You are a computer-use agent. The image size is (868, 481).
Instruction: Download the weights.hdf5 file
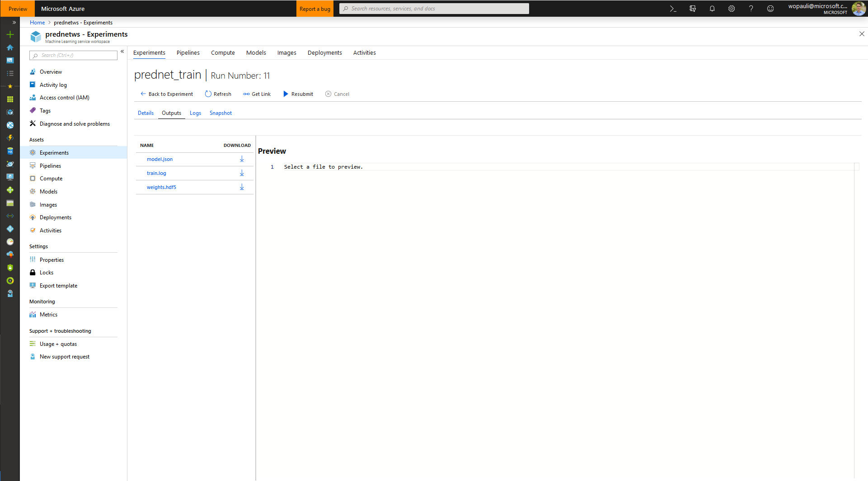click(242, 186)
